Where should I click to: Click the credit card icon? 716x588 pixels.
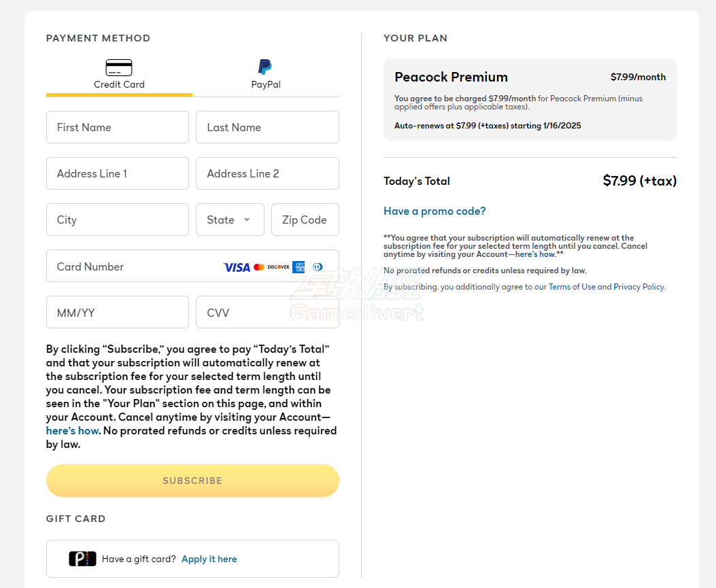click(x=119, y=67)
